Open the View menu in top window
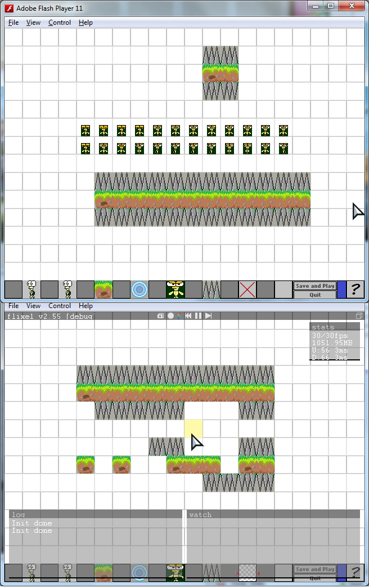 point(33,23)
